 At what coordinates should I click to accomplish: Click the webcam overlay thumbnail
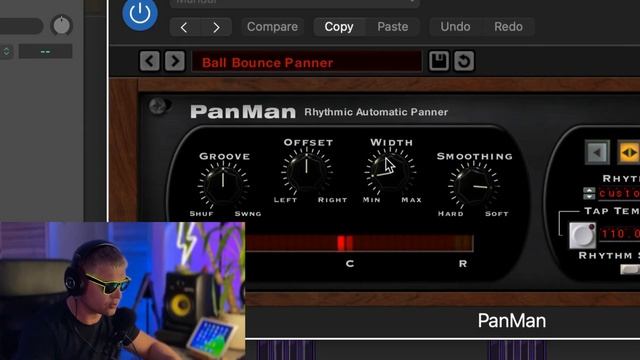pyautogui.click(x=122, y=291)
